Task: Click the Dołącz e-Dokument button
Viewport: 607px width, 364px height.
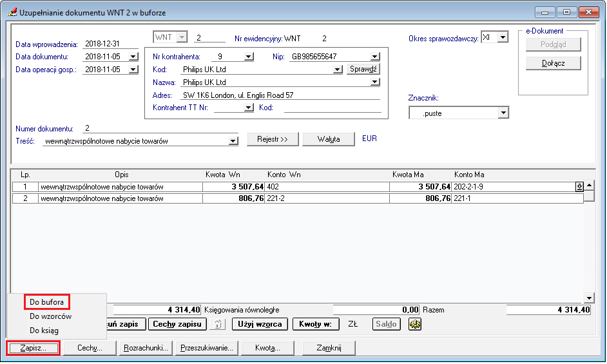Action: pos(553,64)
